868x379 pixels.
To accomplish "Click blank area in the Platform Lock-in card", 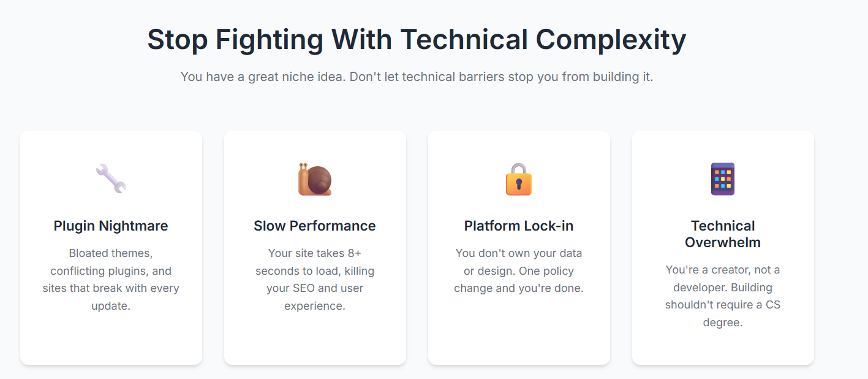I will [x=519, y=331].
